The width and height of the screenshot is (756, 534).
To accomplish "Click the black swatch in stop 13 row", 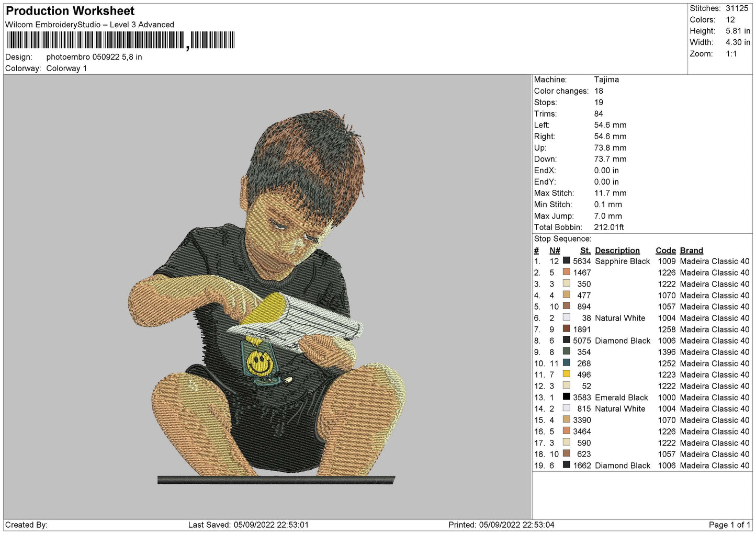I will (x=566, y=396).
